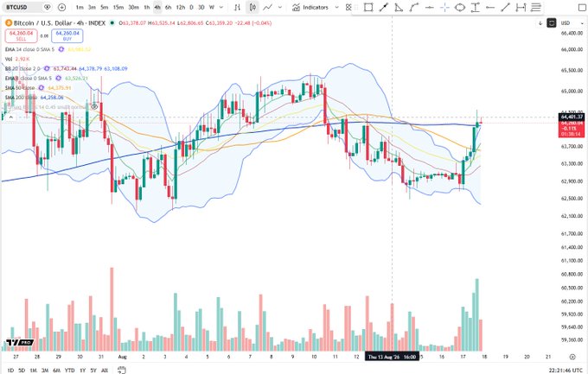
Task: Click the BUY 64,260.04 button
Action: [67, 36]
